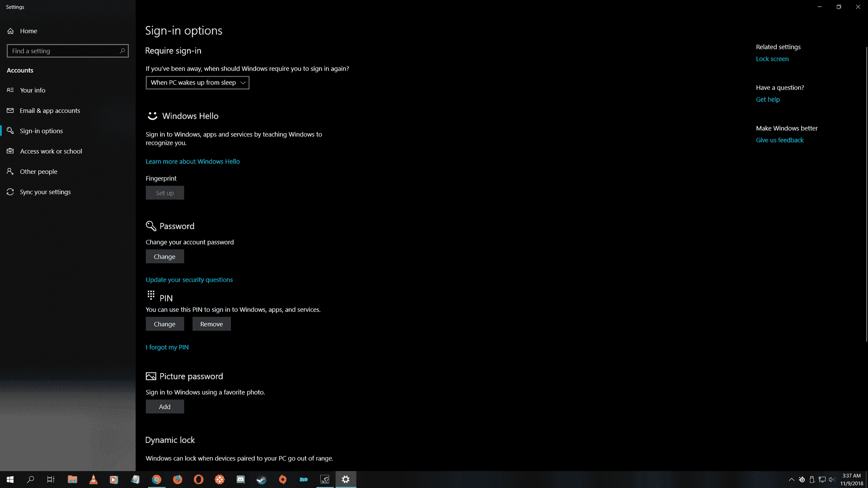Open SteelSeries tray icon

802,479
